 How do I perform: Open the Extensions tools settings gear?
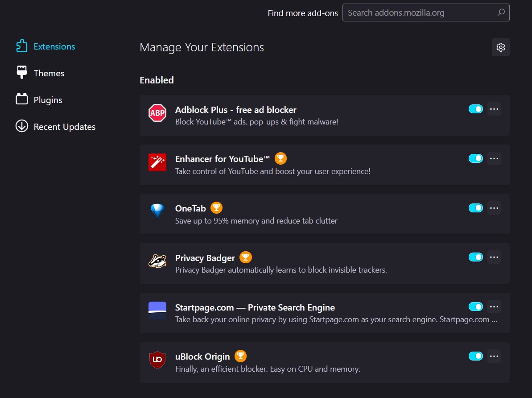500,47
